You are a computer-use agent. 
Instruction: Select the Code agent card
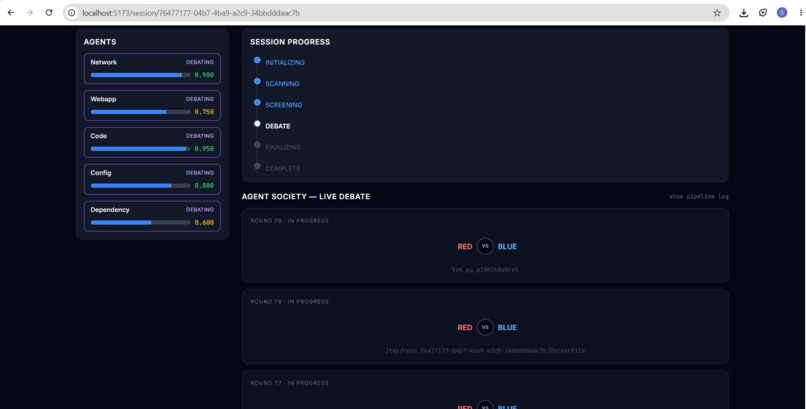[152, 142]
